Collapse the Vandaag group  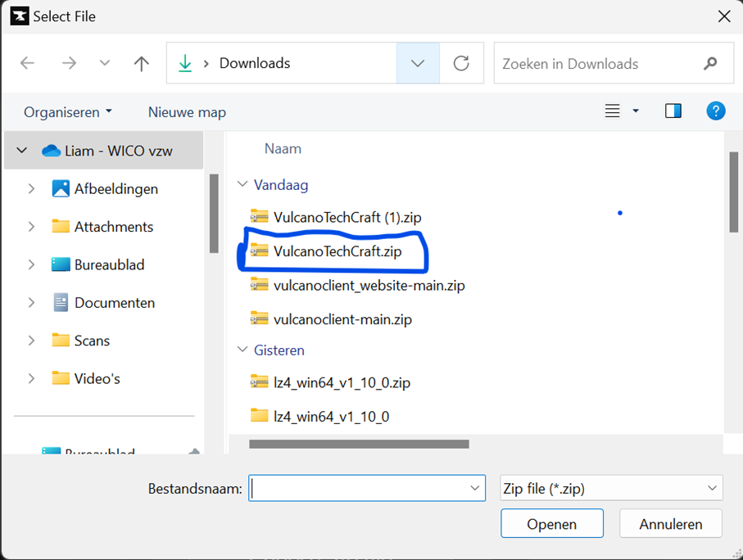point(242,185)
